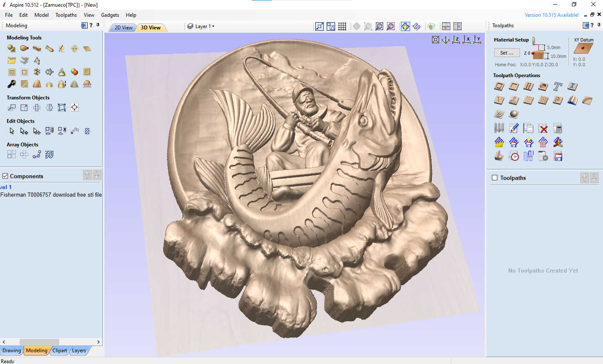Switch to the Clipart tab
603x364 pixels.
(60, 351)
